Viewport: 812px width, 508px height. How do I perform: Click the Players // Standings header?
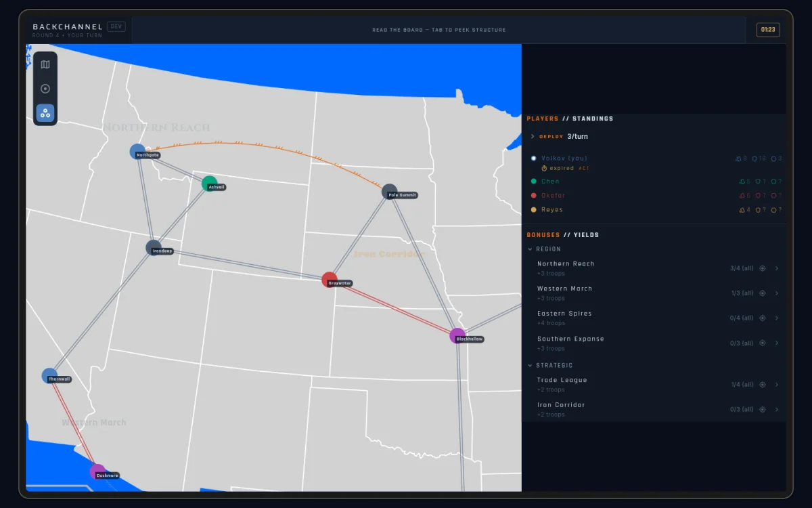pos(570,119)
